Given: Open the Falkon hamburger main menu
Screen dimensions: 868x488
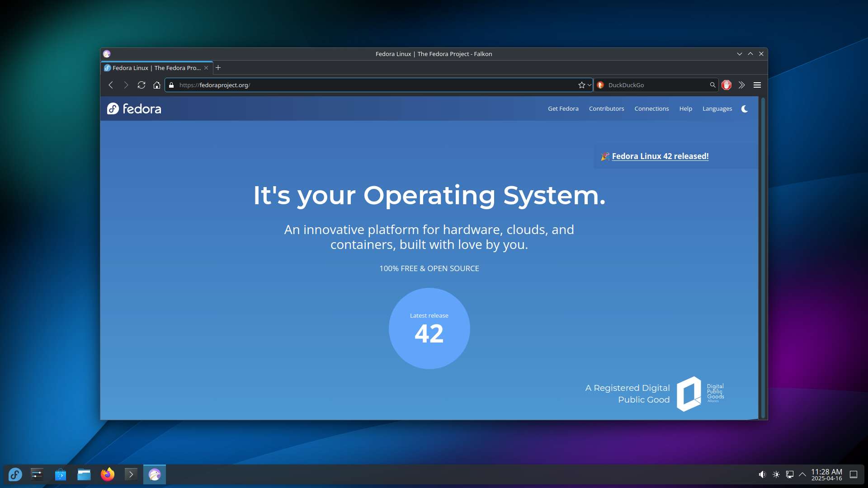Looking at the screenshot, I should tap(757, 85).
